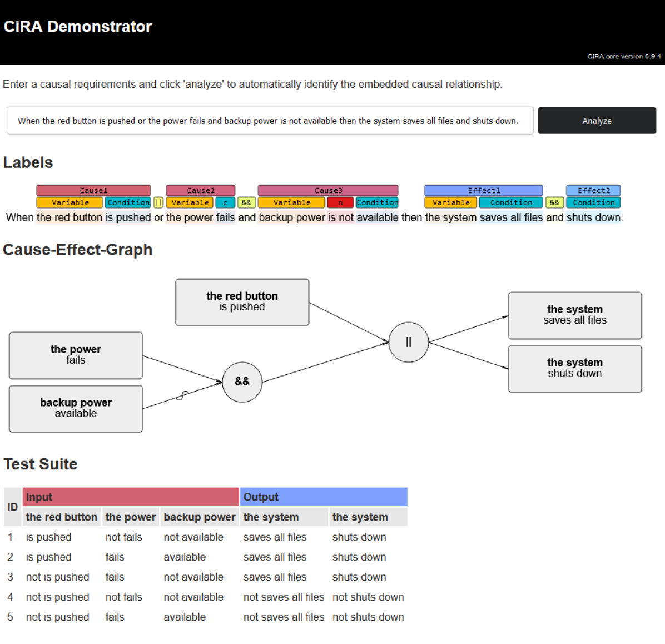Focus the causal requirement input field

coord(270,121)
